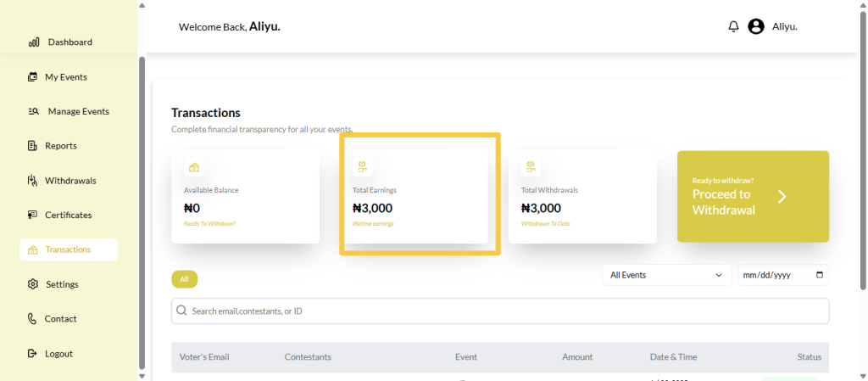The image size is (868, 381).
Task: Go to Manage Events page
Action: point(77,111)
